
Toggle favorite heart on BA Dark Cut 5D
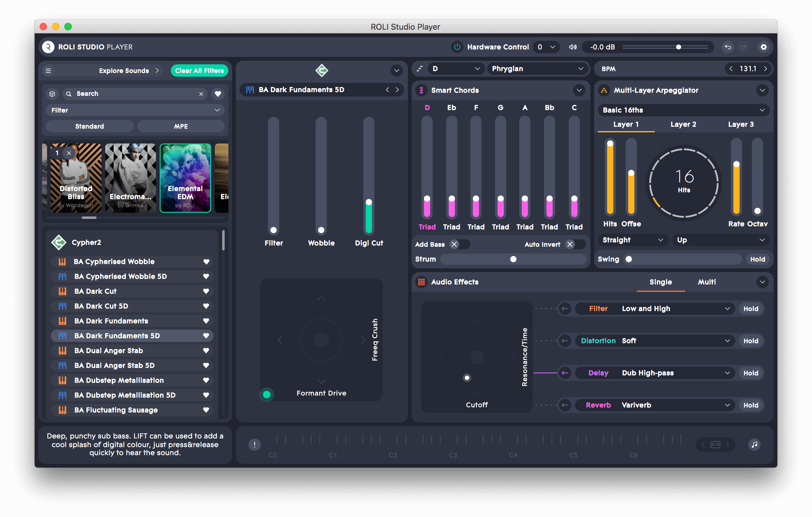point(206,306)
